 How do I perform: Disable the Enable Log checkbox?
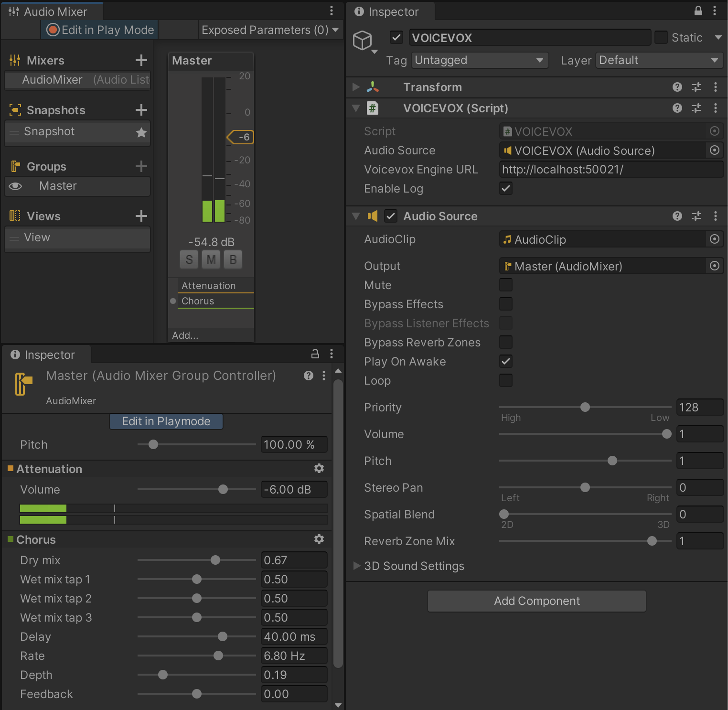coord(506,188)
